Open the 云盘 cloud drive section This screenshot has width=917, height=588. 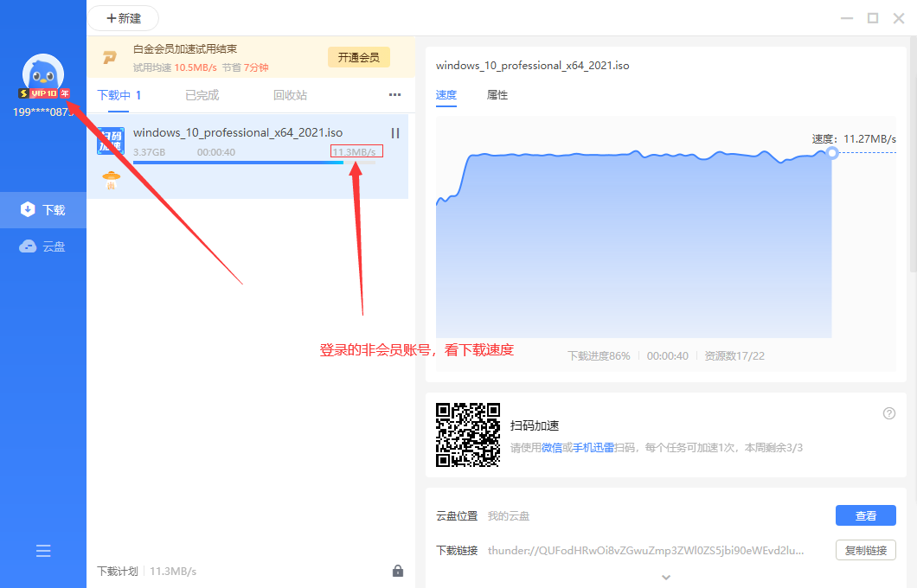click(x=43, y=246)
